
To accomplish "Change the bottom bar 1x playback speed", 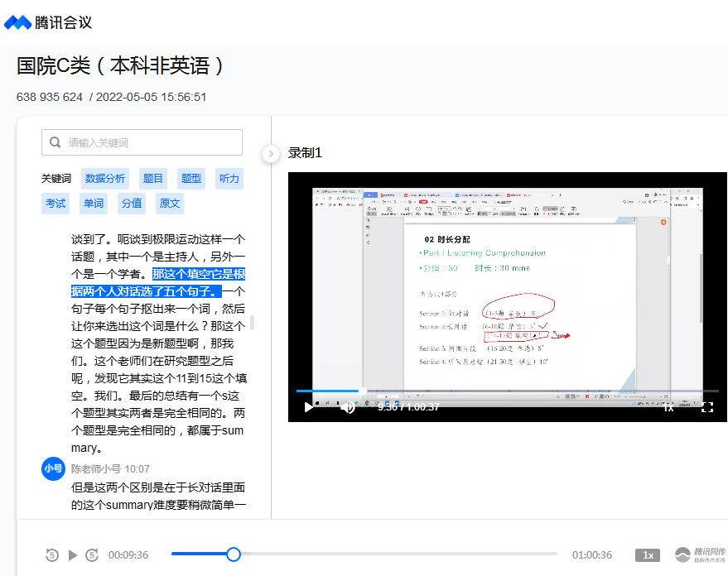I will pos(648,555).
